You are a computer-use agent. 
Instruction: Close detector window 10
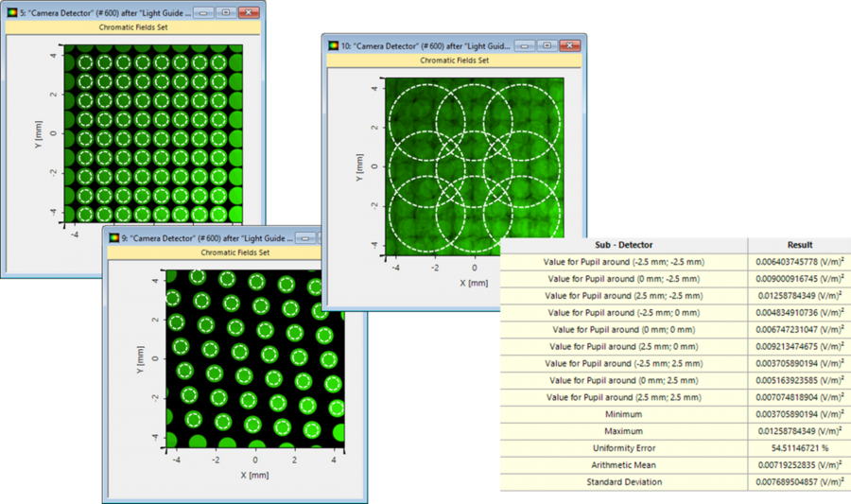(x=569, y=45)
